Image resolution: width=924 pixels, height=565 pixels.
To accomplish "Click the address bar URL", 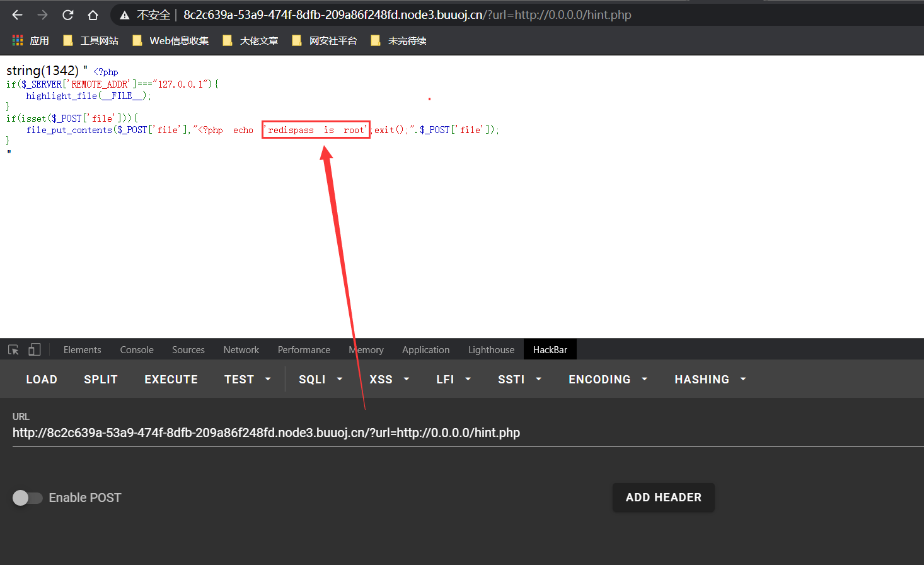I will pyautogui.click(x=407, y=15).
